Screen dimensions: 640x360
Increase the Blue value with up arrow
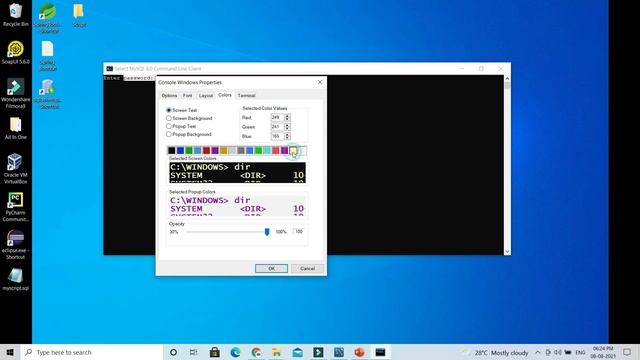(x=287, y=134)
